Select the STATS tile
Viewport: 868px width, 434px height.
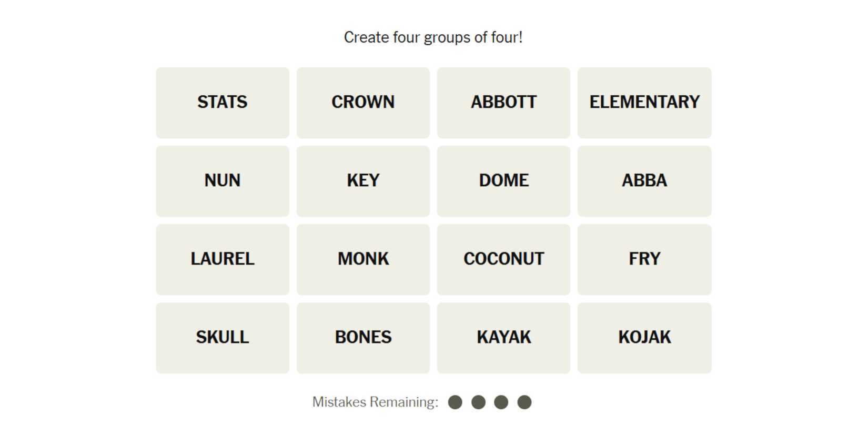(222, 103)
